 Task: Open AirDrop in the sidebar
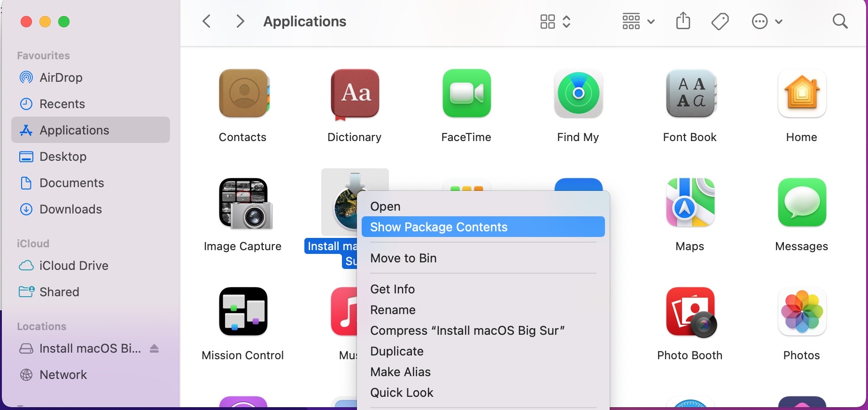pyautogui.click(x=91, y=78)
